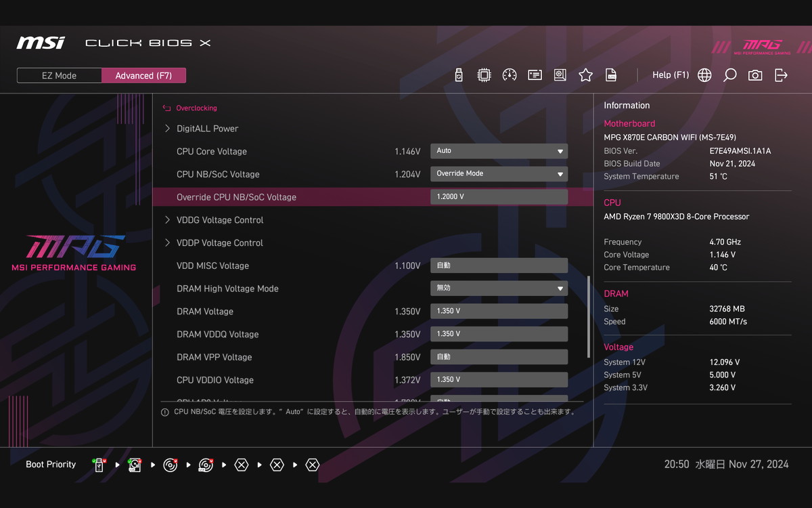The image size is (812, 508).
Task: Open Help (F1)
Action: pyautogui.click(x=671, y=75)
